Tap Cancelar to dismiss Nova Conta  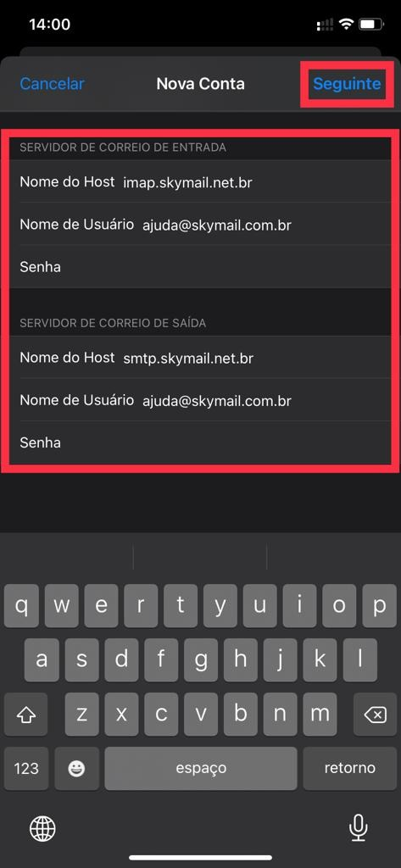(52, 84)
